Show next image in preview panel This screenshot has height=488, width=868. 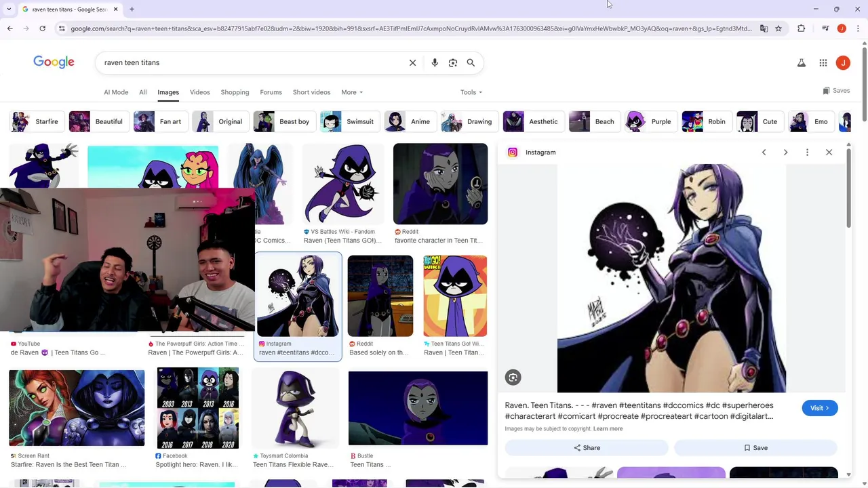pyautogui.click(x=785, y=152)
